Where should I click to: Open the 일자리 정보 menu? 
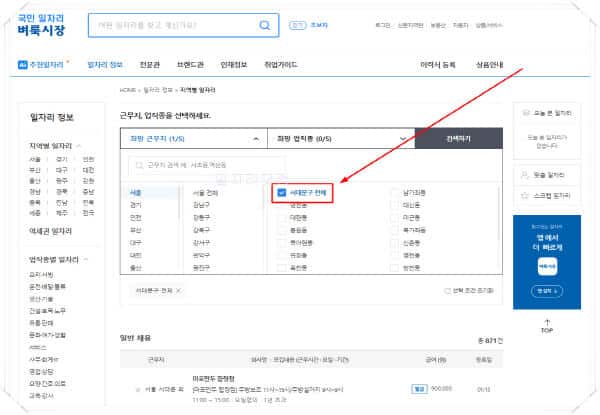[x=105, y=65]
